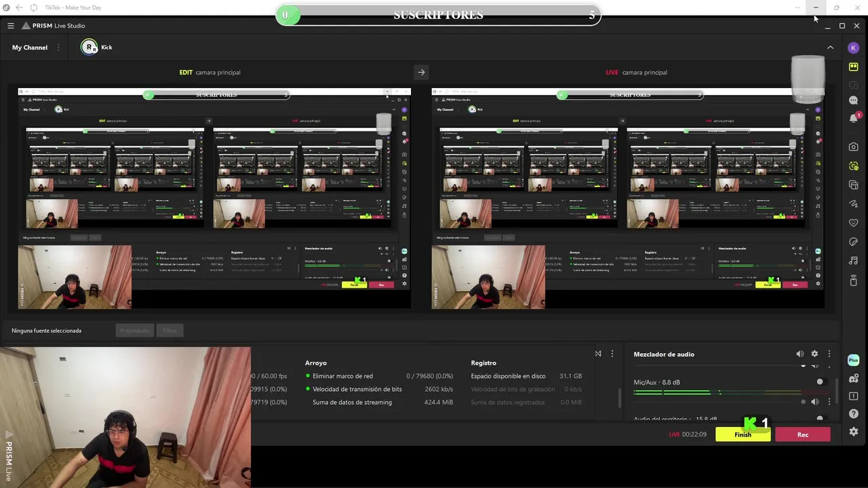Open the settings gear in right sidebar

[853, 432]
